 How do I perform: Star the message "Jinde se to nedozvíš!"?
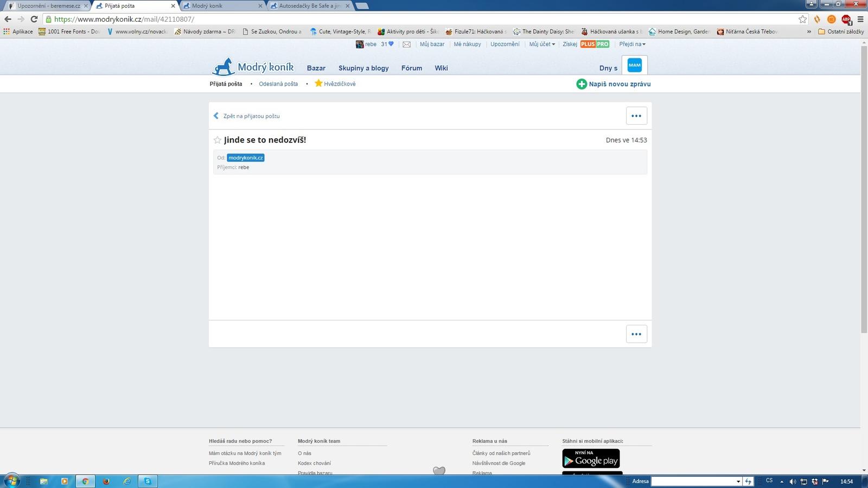[x=218, y=140]
